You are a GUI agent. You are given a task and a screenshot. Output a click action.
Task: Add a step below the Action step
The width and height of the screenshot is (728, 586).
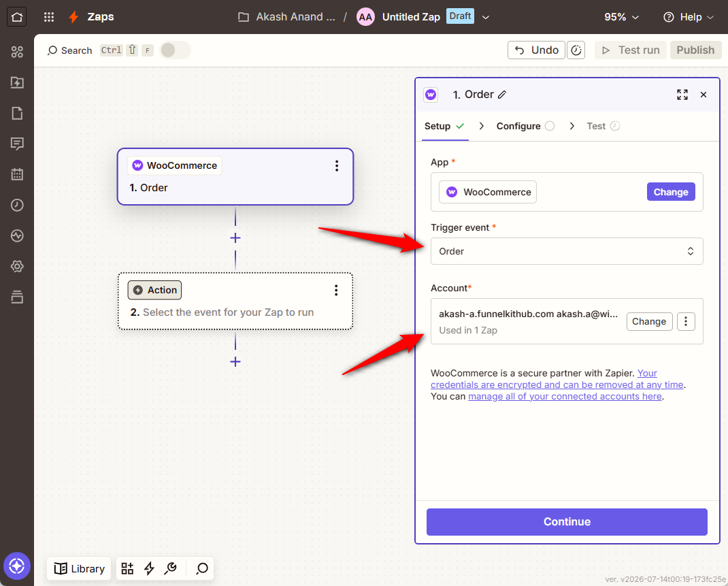tap(235, 361)
